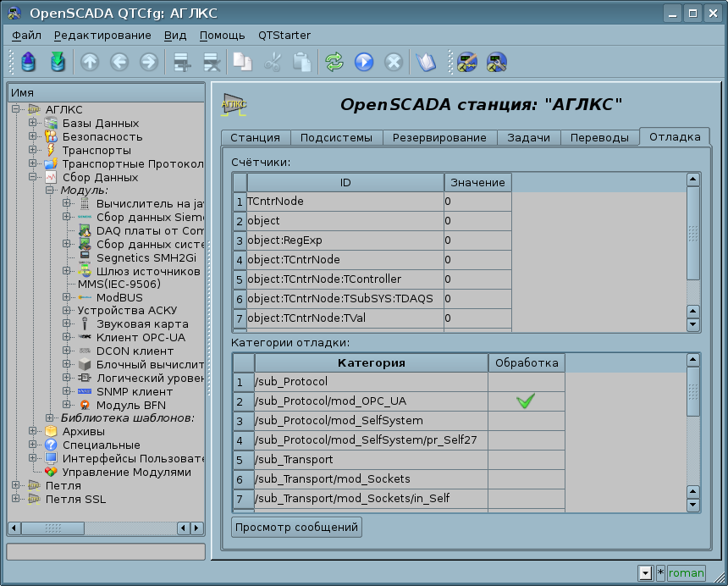The width and height of the screenshot is (728, 586).
Task: Open the Помощь menu
Action: point(222,36)
